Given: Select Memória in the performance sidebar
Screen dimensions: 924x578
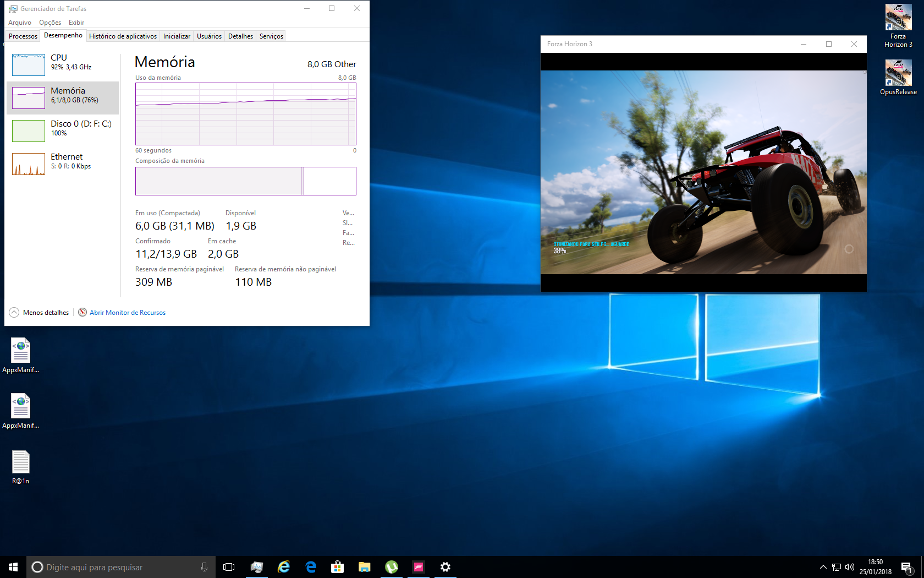Looking at the screenshot, I should click(x=63, y=97).
